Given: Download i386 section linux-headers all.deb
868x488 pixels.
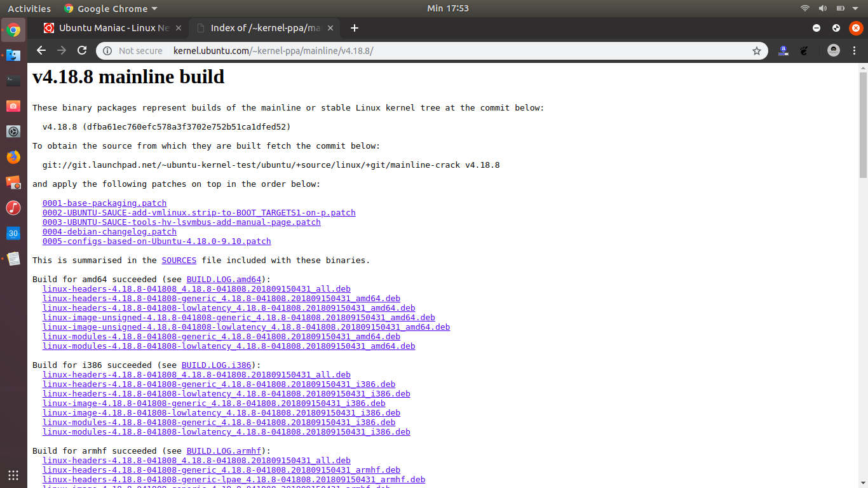Looking at the screenshot, I should (196, 375).
